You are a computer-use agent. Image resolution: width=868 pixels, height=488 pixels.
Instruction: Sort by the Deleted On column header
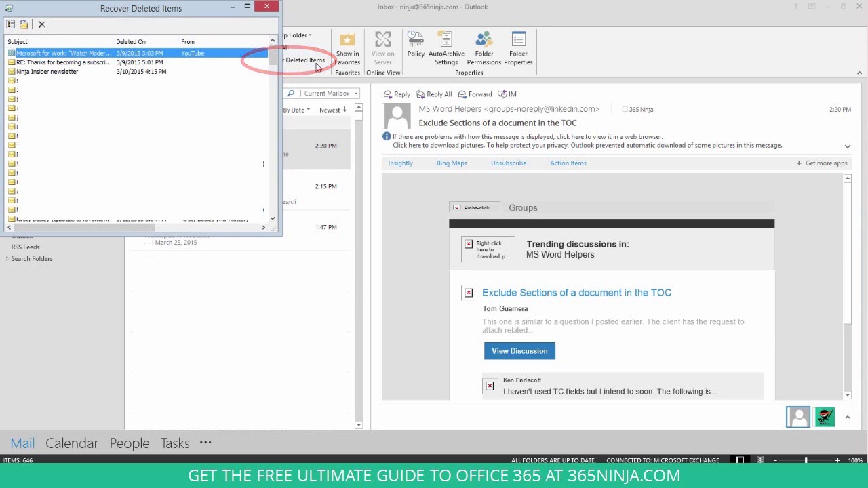[146, 42]
